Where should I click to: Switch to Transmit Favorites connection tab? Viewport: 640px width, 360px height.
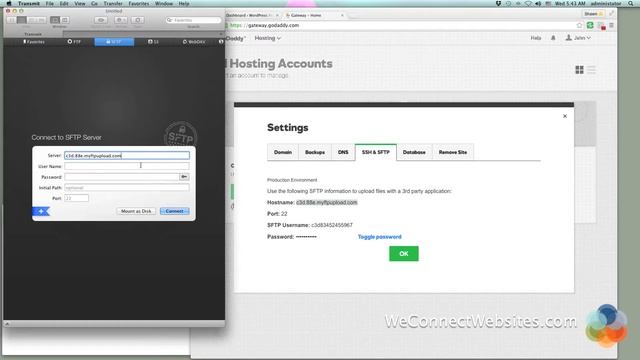[x=34, y=42]
